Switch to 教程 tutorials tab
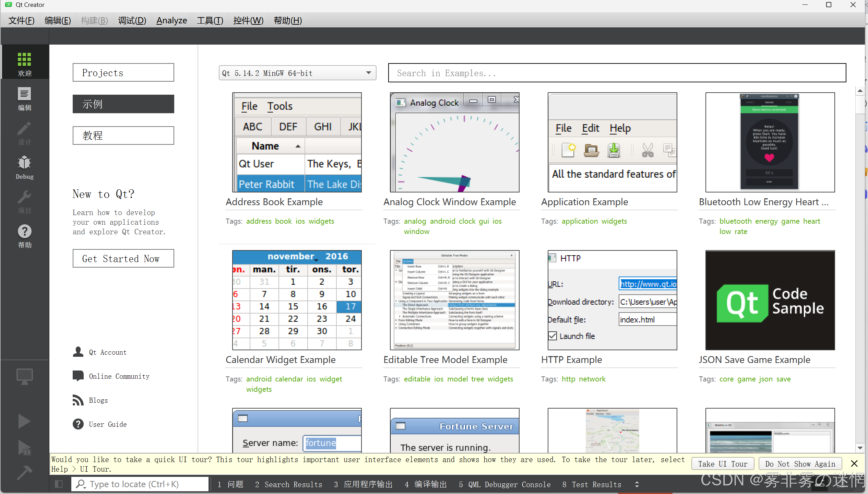This screenshot has width=868, height=494. coord(123,136)
